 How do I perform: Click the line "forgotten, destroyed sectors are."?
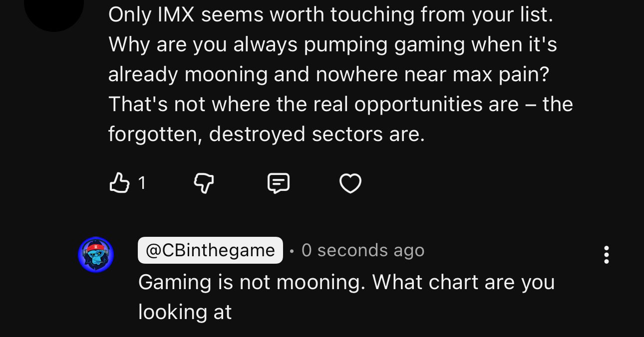tap(266, 135)
